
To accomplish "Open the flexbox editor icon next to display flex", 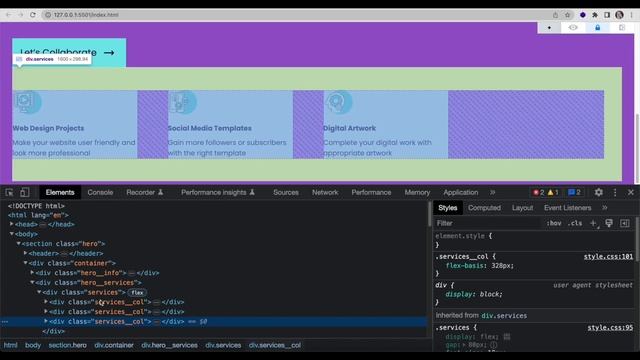I will 507,337.
